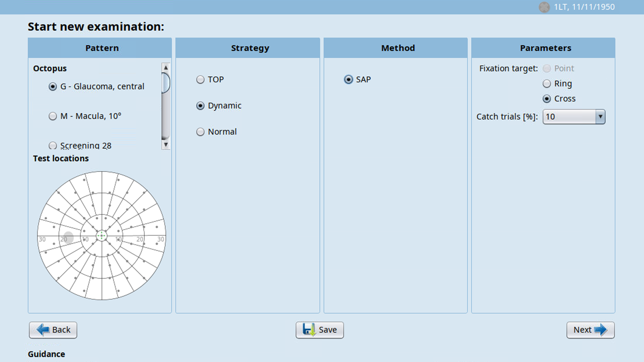Select the Screening 28 pattern
Image resolution: width=644 pixels, height=362 pixels.
pyautogui.click(x=53, y=146)
